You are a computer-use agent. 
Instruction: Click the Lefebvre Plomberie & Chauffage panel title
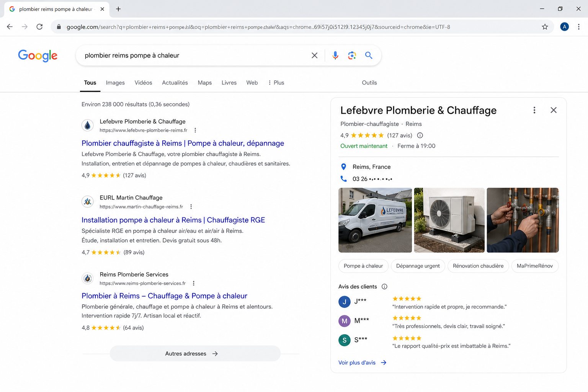[418, 110]
